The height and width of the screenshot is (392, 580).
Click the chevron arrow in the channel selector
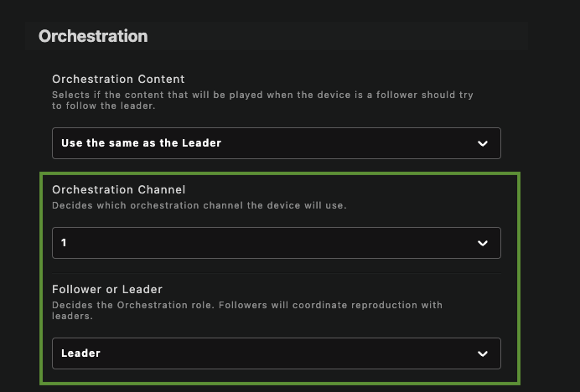pos(482,243)
